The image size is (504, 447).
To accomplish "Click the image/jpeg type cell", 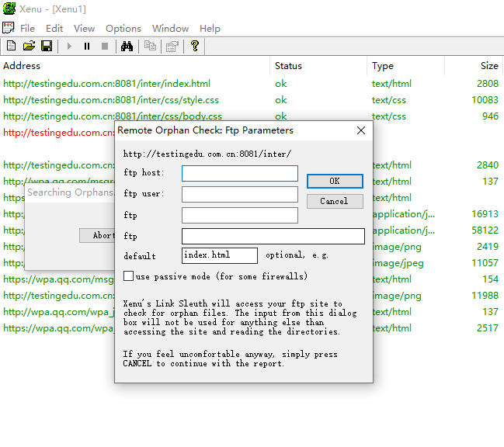I will pyautogui.click(x=398, y=263).
